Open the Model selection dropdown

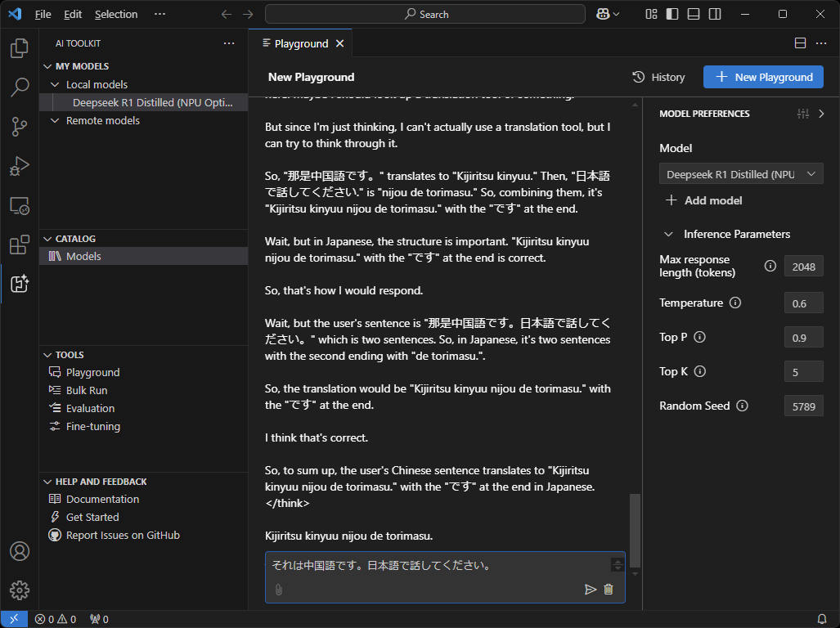pos(741,174)
